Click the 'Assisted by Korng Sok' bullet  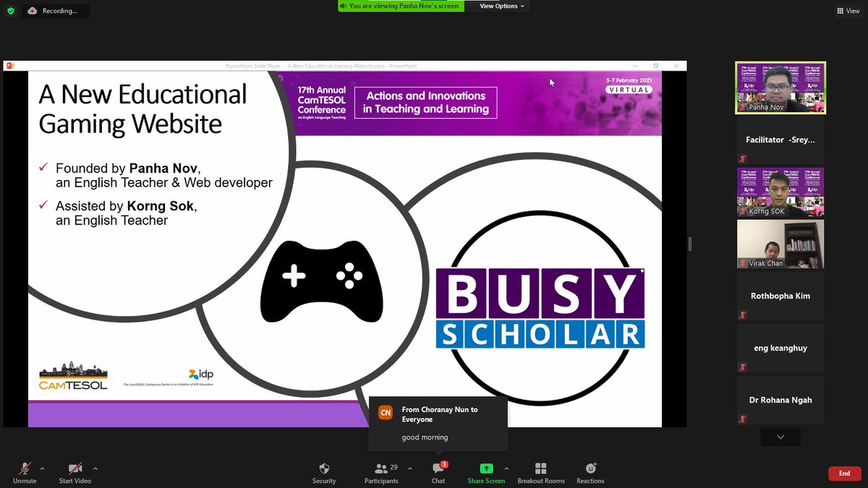coord(118,213)
